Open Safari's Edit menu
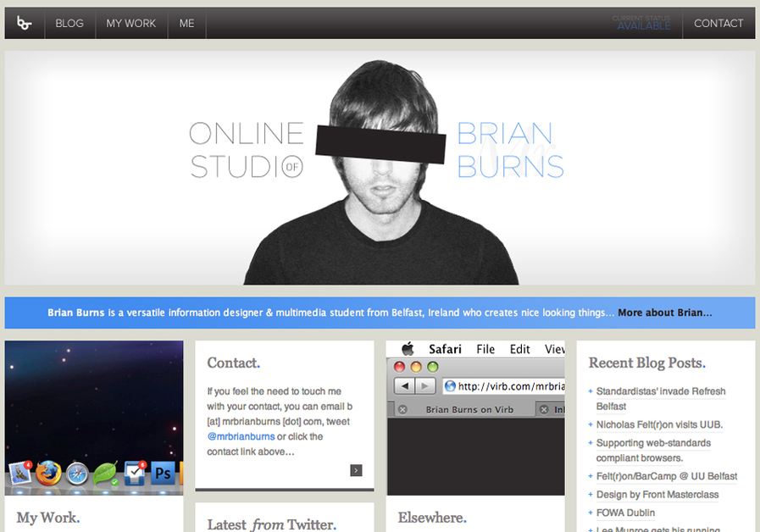This screenshot has height=532, width=760. coord(519,348)
